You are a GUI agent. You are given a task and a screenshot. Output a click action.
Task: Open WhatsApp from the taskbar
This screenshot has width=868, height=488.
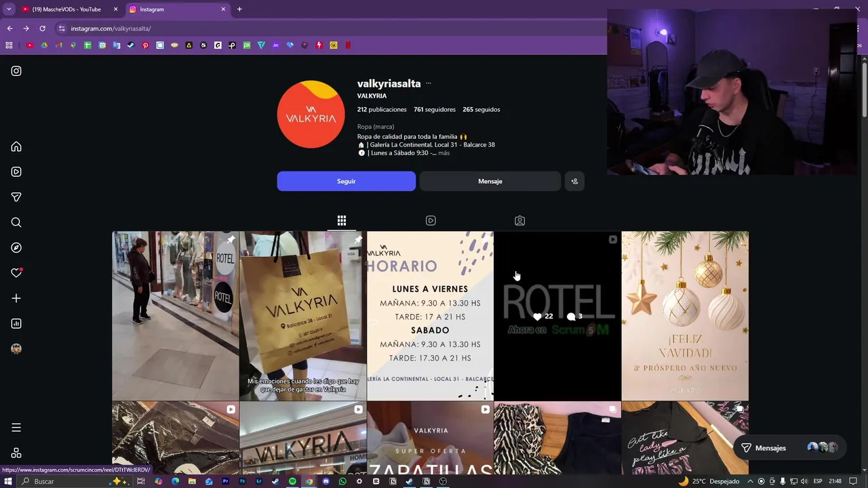coord(342,481)
